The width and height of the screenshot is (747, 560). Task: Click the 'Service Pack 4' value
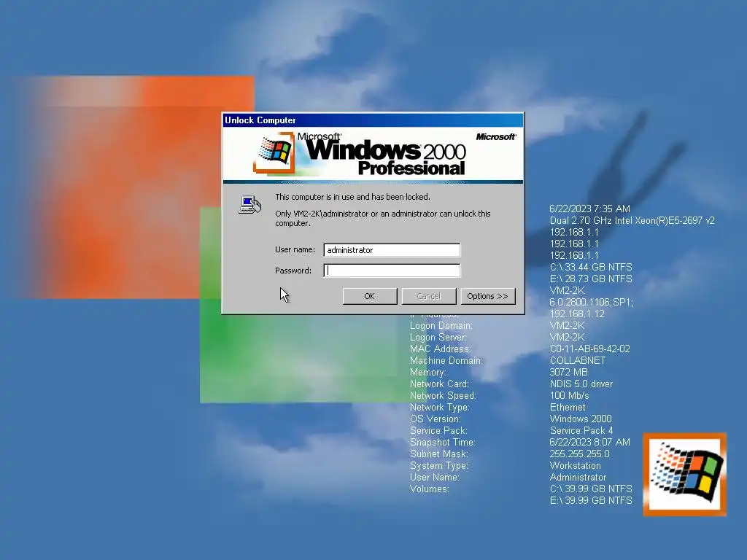click(581, 430)
